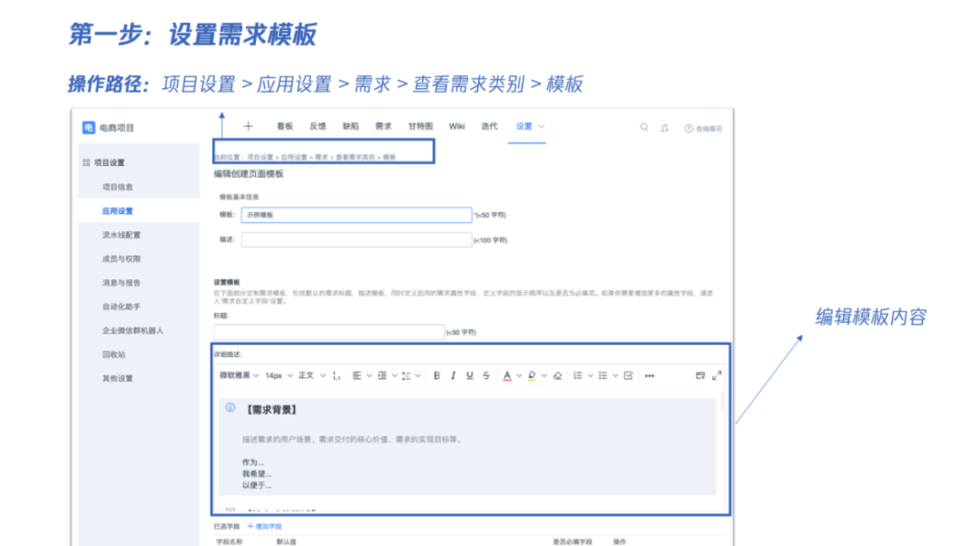
Task: Click the plus icon in the navigation bar
Action: click(247, 127)
